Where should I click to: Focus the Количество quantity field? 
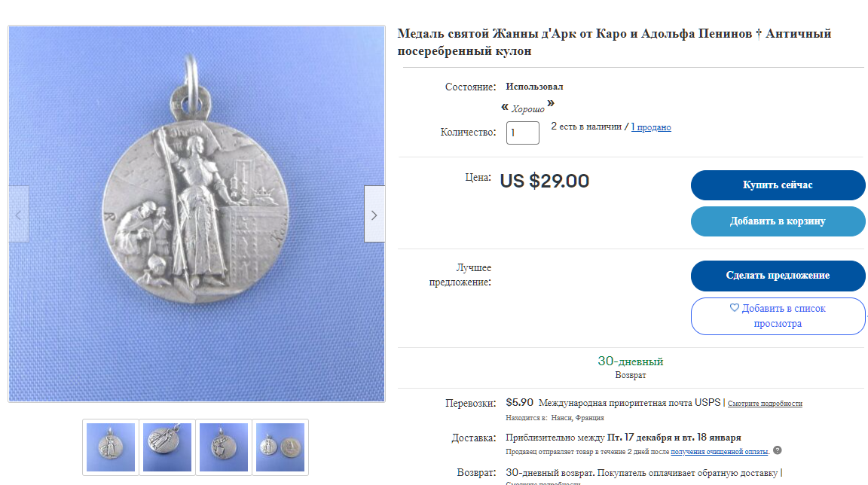pos(523,133)
